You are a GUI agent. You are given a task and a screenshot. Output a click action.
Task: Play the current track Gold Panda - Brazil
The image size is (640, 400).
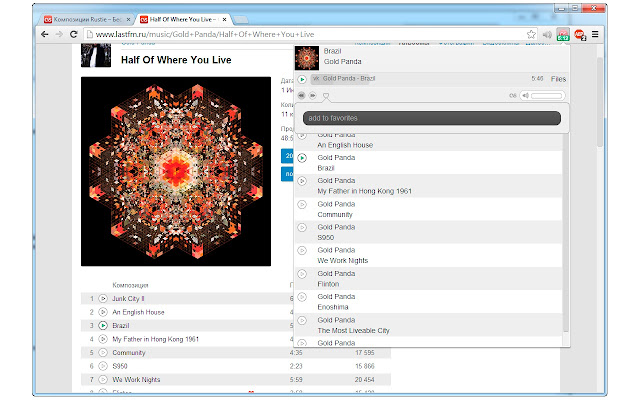302,79
